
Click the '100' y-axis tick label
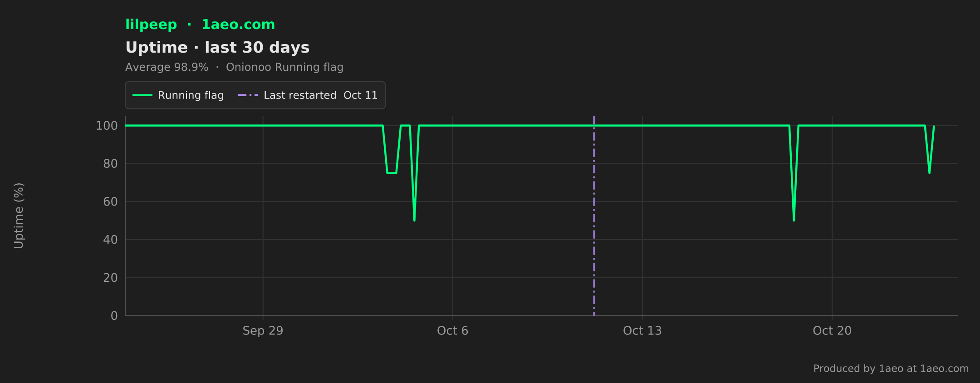pyautogui.click(x=107, y=126)
